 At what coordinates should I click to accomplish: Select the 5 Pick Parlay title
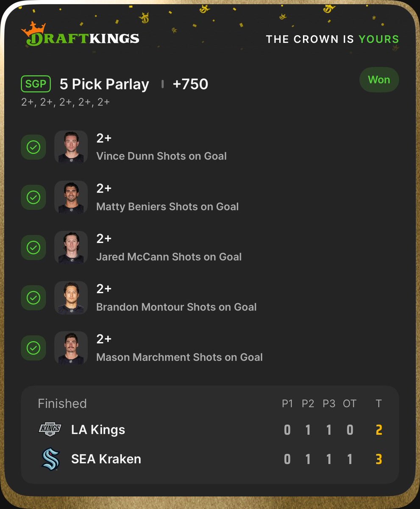(104, 84)
